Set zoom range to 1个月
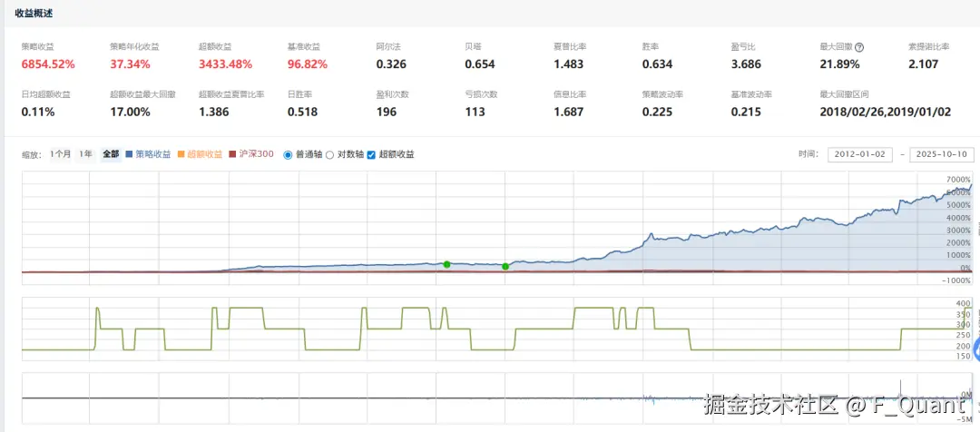This screenshot has width=980, height=432. click(62, 154)
